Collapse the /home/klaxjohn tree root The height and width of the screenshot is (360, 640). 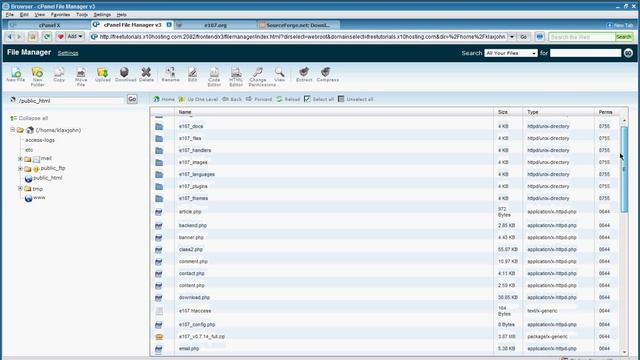tap(13, 130)
